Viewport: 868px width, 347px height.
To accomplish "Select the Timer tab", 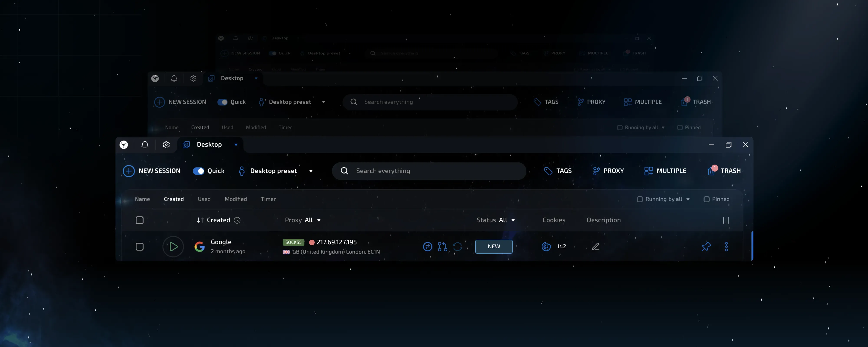I will tap(268, 199).
